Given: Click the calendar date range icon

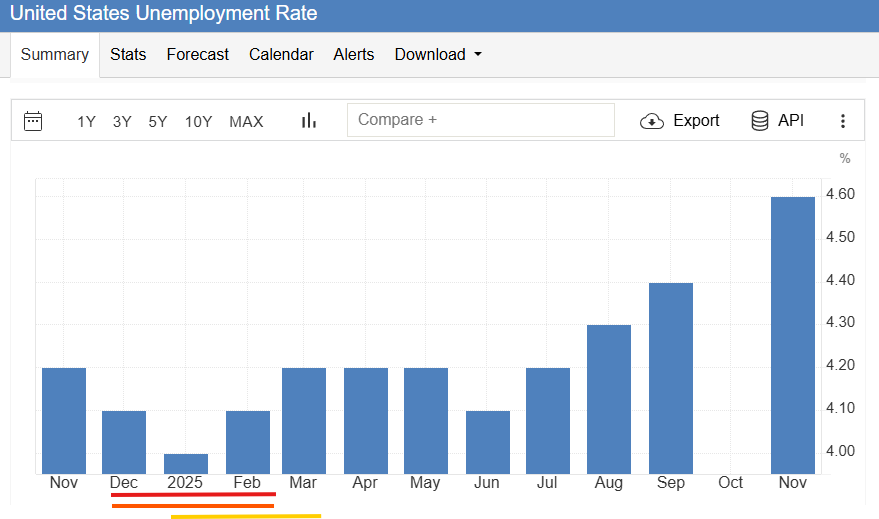Looking at the screenshot, I should point(33,121).
